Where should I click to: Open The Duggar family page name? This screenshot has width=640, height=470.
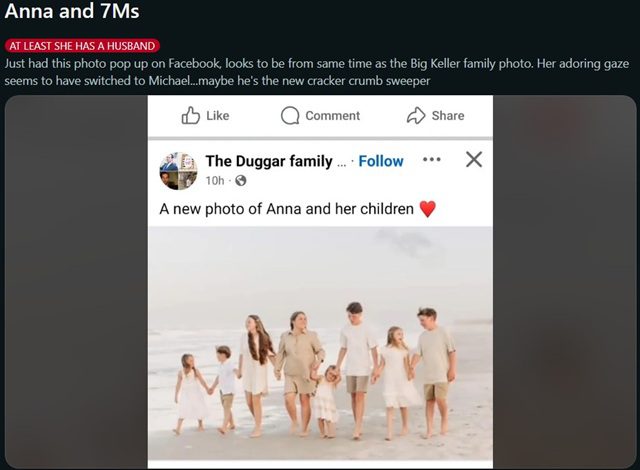[x=269, y=161]
